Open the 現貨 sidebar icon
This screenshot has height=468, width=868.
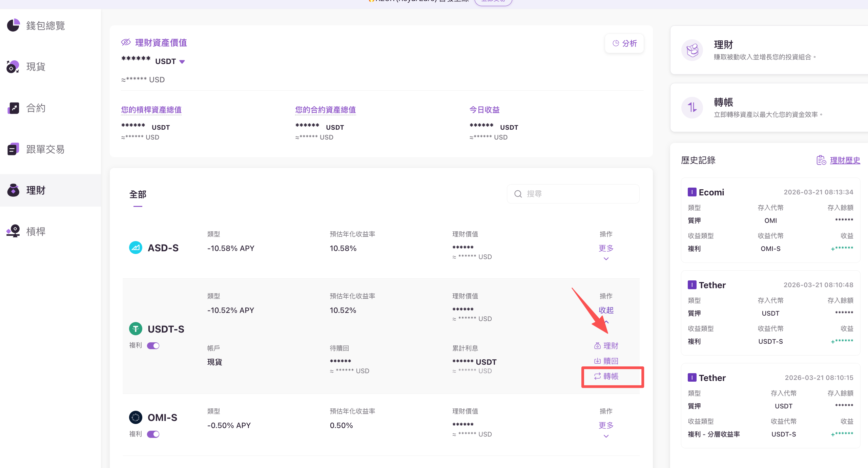point(13,67)
